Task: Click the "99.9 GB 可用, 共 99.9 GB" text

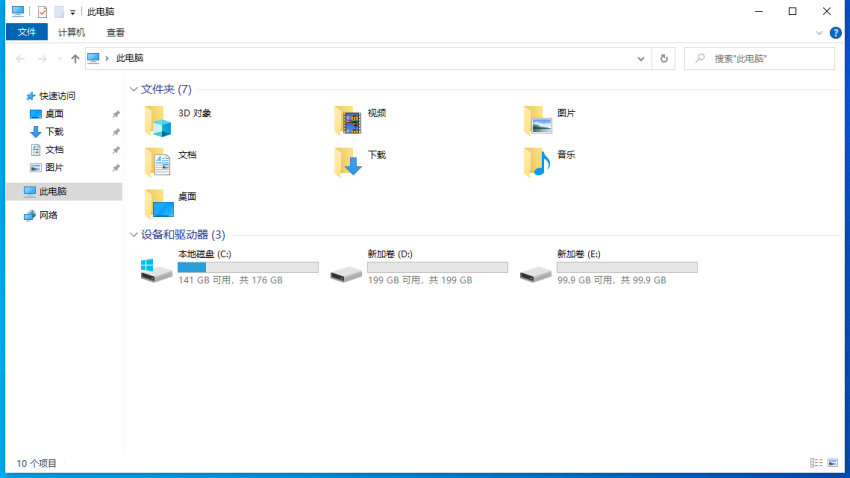Action: pyautogui.click(x=611, y=280)
